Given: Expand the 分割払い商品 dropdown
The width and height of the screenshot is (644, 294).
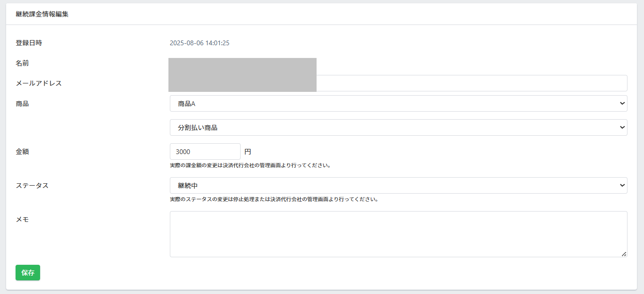Looking at the screenshot, I should pyautogui.click(x=398, y=128).
